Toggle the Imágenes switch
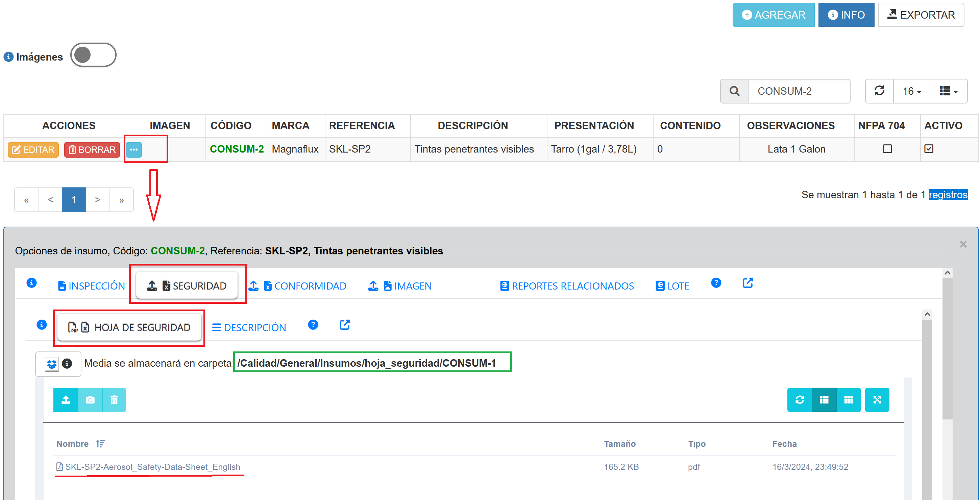This screenshot has width=980, height=504. pos(93,55)
